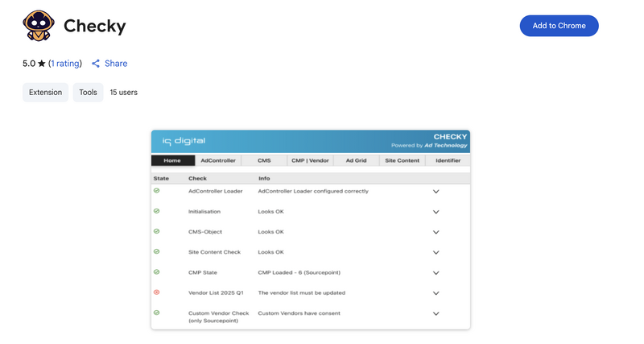Click the 5.0 rating value

29,64
